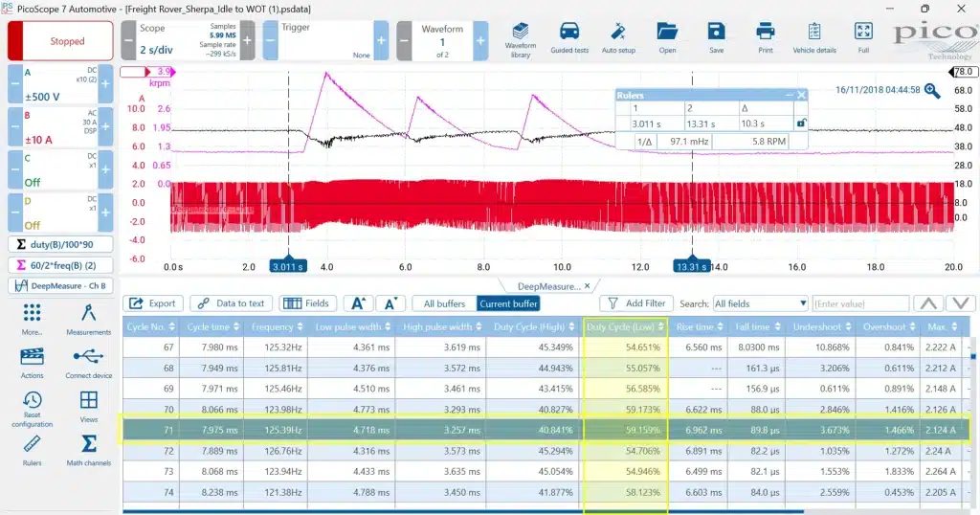Open Measurements tool
This screenshot has height=515, width=980.
coord(89,320)
